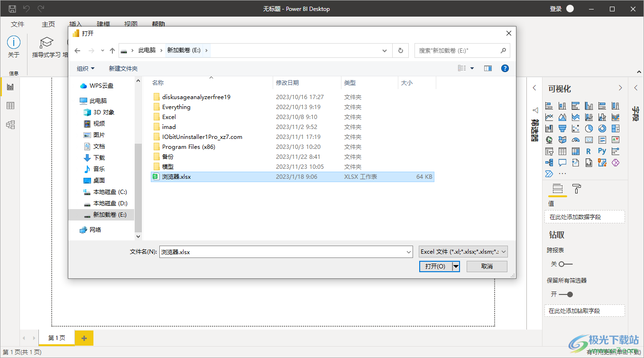Add the globe map visual
644x358 pixels.
pos(549,140)
